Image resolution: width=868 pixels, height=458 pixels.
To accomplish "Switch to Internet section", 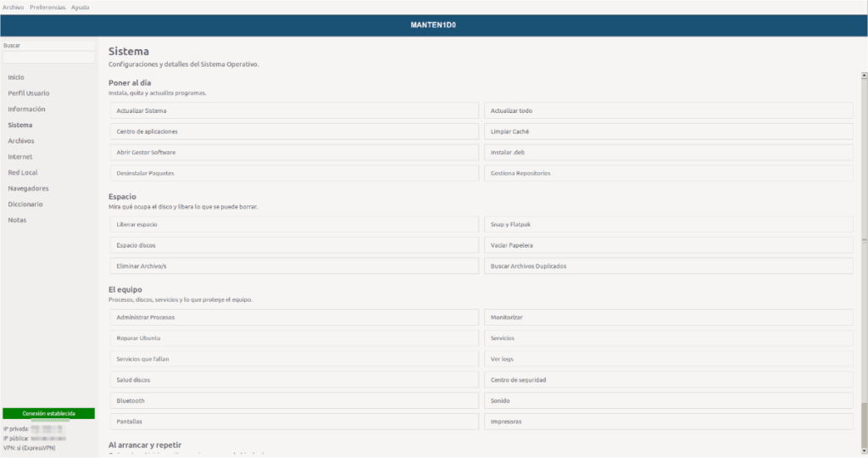I will point(20,157).
